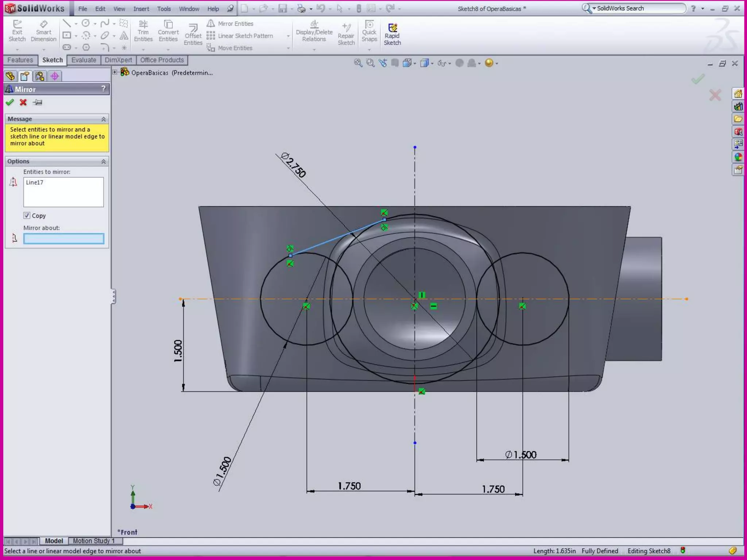The width and height of the screenshot is (747, 560).
Task: Switch to the Evaluate tab
Action: (x=84, y=60)
